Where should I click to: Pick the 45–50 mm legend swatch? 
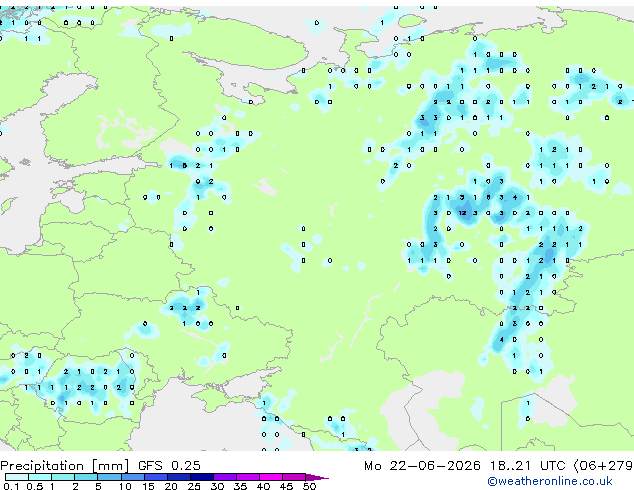[x=294, y=477]
